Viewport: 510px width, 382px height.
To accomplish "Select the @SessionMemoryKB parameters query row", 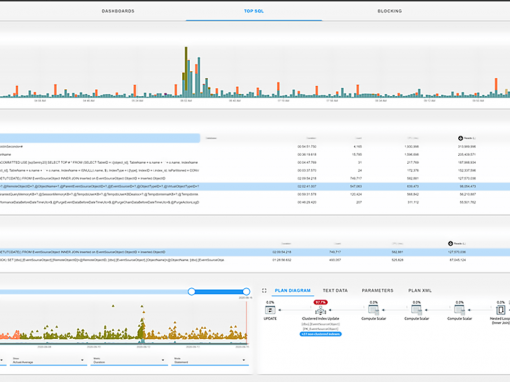I will (255, 194).
